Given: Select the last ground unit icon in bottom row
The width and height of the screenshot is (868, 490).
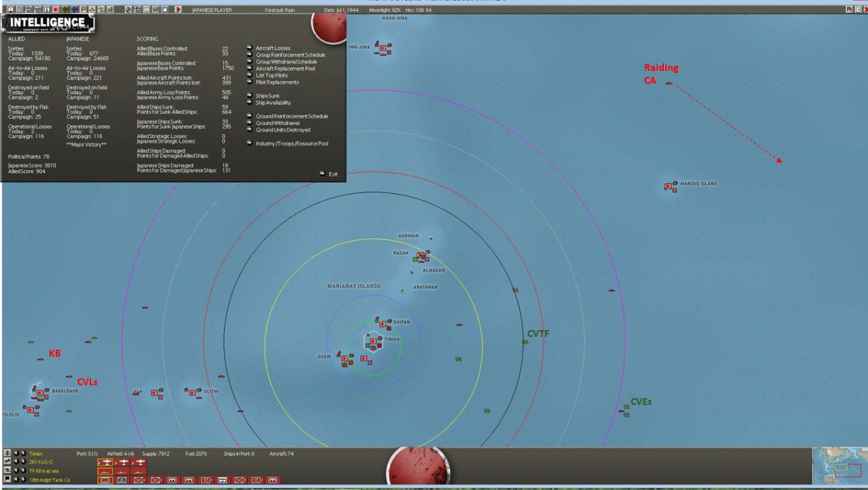Looking at the screenshot, I should (273, 480).
